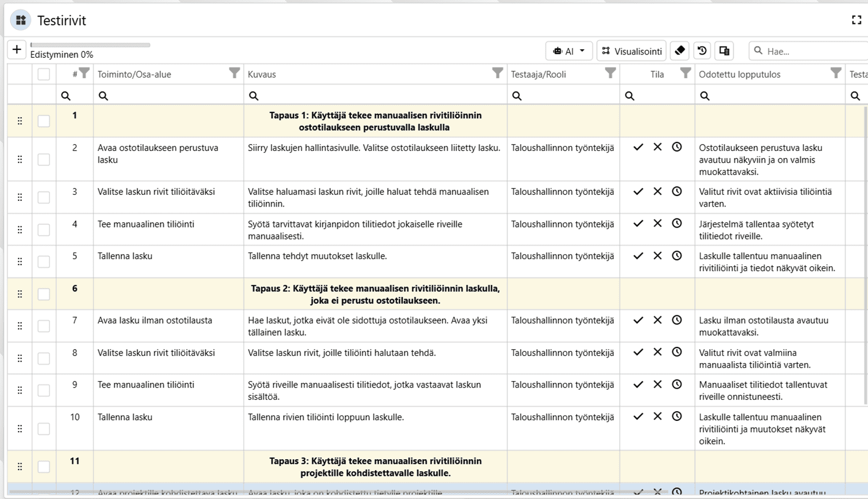Click drag handle of row 3
The width and height of the screenshot is (868, 499).
20,197
